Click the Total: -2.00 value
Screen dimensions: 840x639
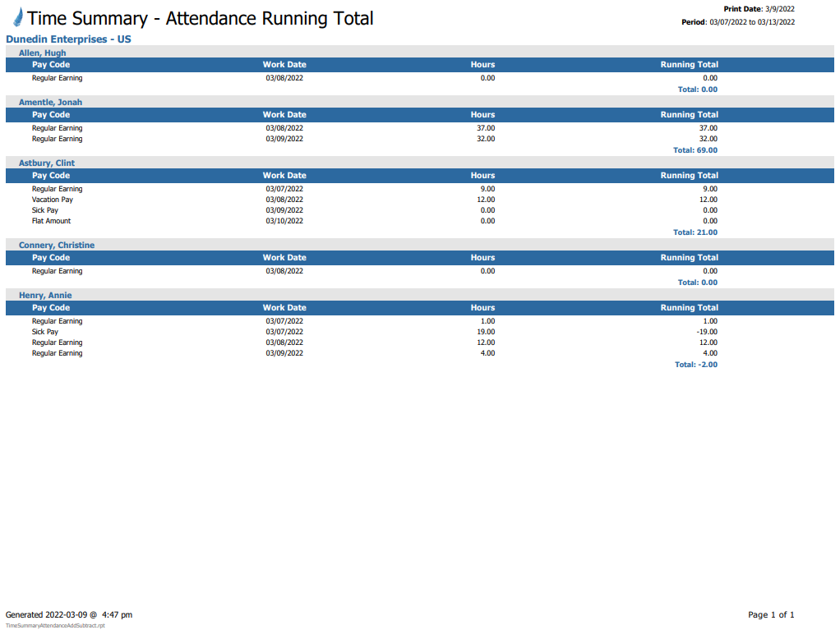coord(695,365)
